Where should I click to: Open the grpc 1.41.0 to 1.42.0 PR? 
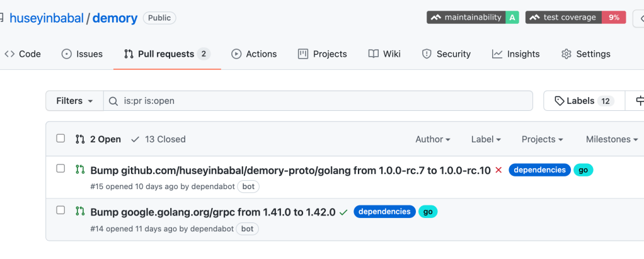coord(212,212)
